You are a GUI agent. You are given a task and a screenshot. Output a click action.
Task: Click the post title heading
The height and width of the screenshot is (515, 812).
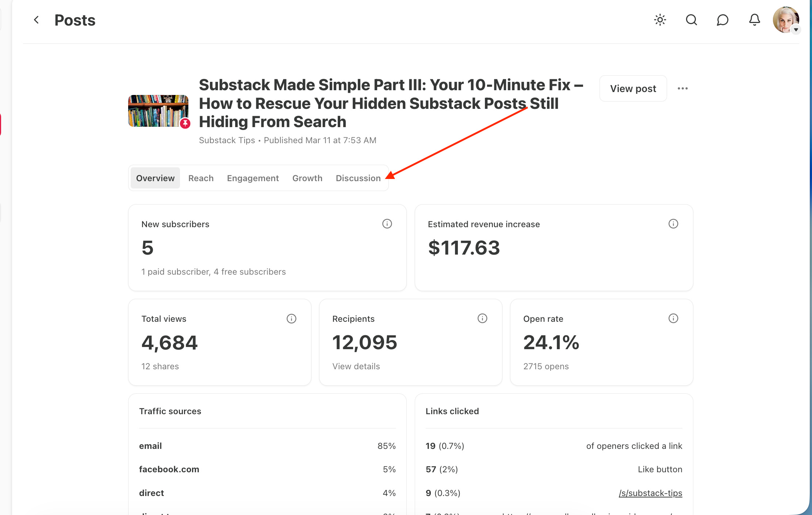point(391,103)
